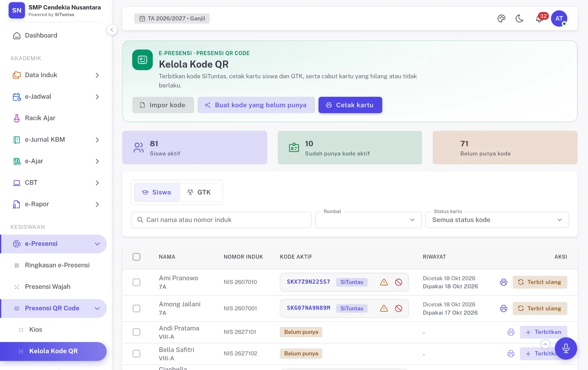Click the printer icon in Among Jailani row
Image resolution: width=588 pixels, height=370 pixels.
[503, 308]
